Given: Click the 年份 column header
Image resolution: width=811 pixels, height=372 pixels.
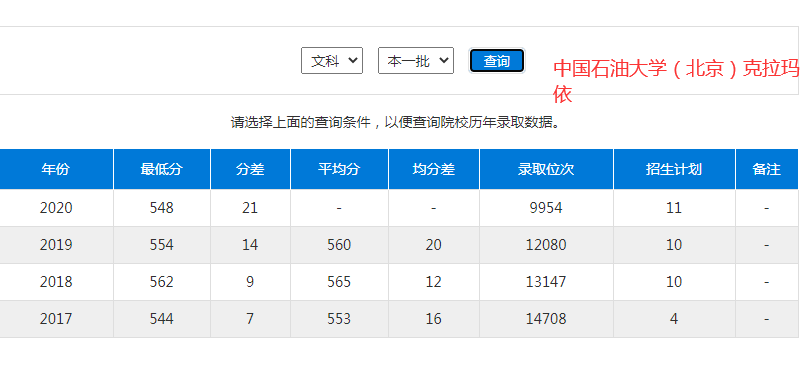Looking at the screenshot, I should pos(56,169).
